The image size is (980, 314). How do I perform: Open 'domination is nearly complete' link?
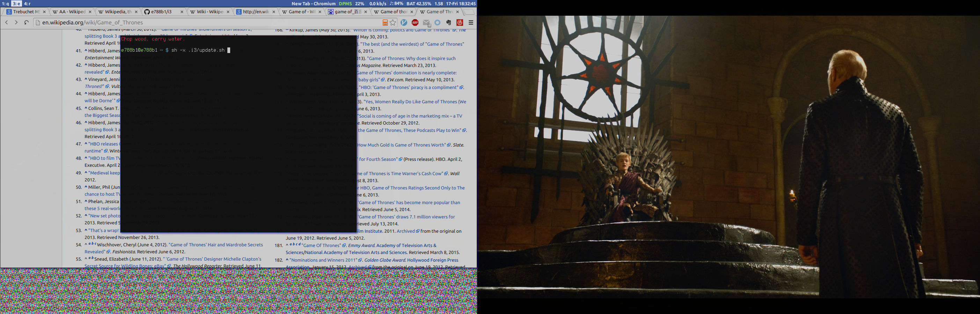click(406, 73)
